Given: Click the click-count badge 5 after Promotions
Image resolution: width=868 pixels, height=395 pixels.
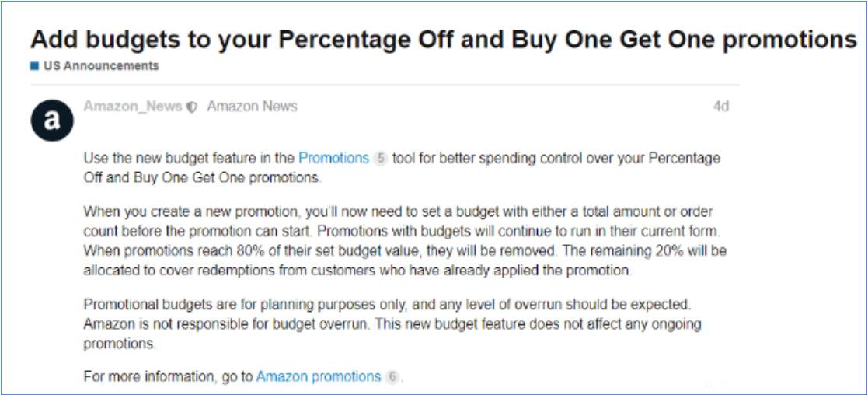Looking at the screenshot, I should point(380,158).
